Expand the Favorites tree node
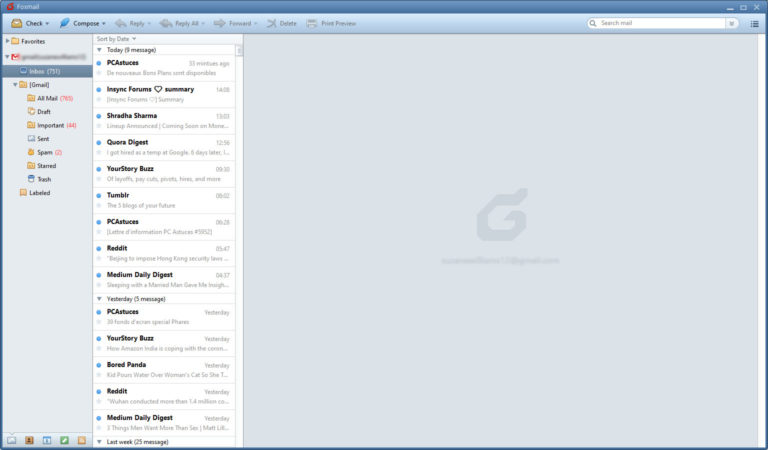This screenshot has width=768, height=450. (7, 41)
